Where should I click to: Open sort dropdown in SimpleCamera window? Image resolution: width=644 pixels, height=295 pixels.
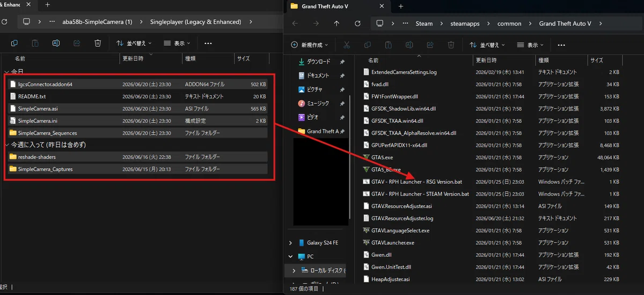(x=134, y=43)
